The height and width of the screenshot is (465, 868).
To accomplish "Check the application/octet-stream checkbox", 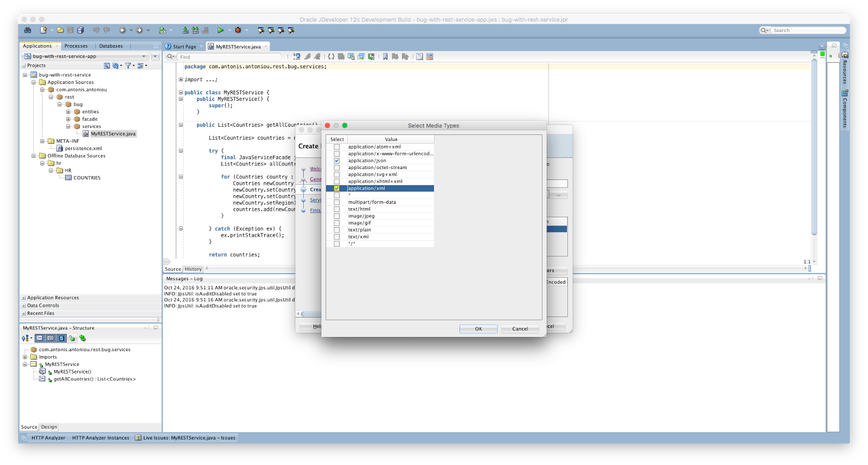I will [336, 167].
